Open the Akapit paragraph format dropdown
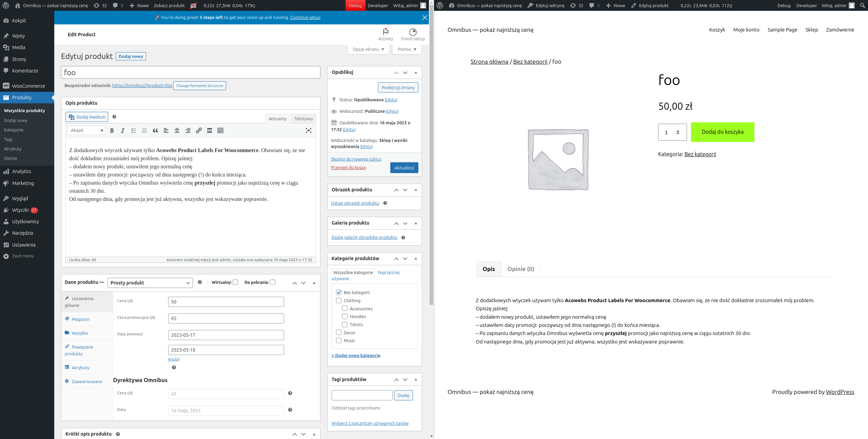This screenshot has height=439, width=868. pos(87,130)
